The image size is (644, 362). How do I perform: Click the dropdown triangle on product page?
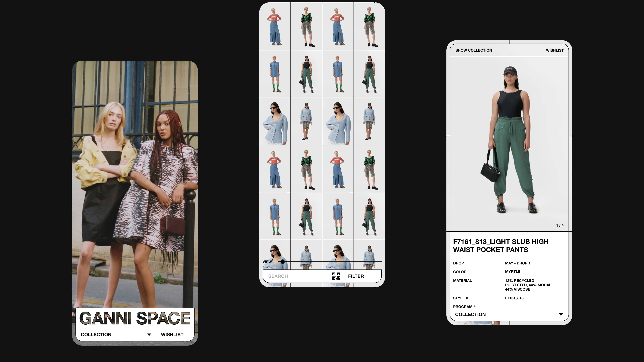coord(561,315)
